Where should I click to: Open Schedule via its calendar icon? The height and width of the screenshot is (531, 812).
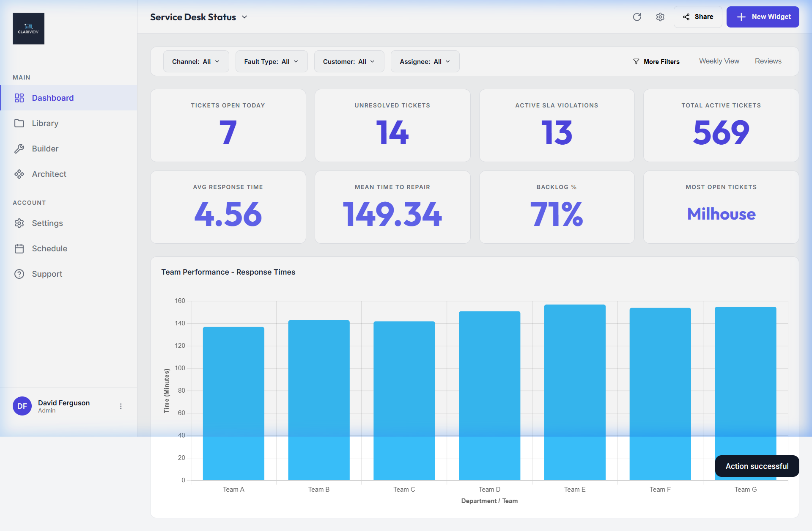pyautogui.click(x=20, y=248)
